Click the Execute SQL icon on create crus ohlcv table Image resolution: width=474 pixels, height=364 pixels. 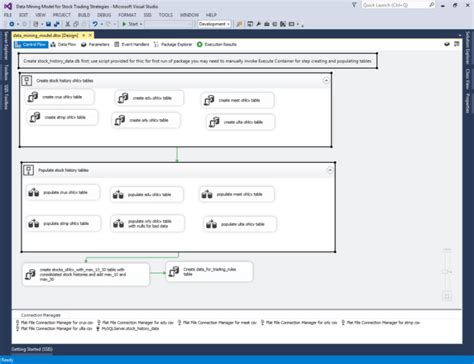point(33,97)
